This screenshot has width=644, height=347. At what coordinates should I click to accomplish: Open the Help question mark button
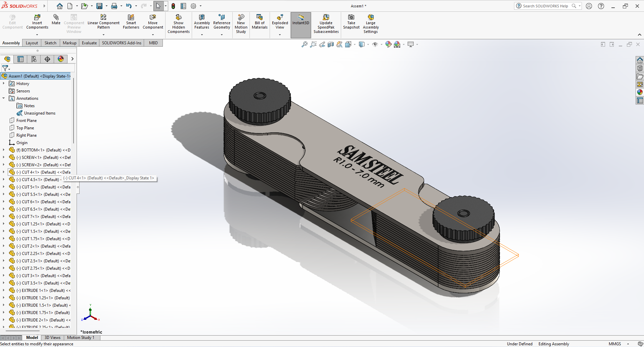pyautogui.click(x=601, y=6)
